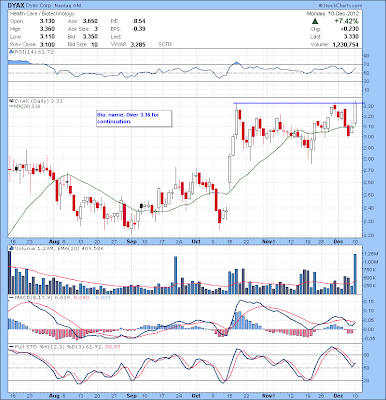Image resolution: width=386 pixels, height=400 pixels.
Task: Click the MACD(8,17,9) legend marker
Action: pos(10,297)
